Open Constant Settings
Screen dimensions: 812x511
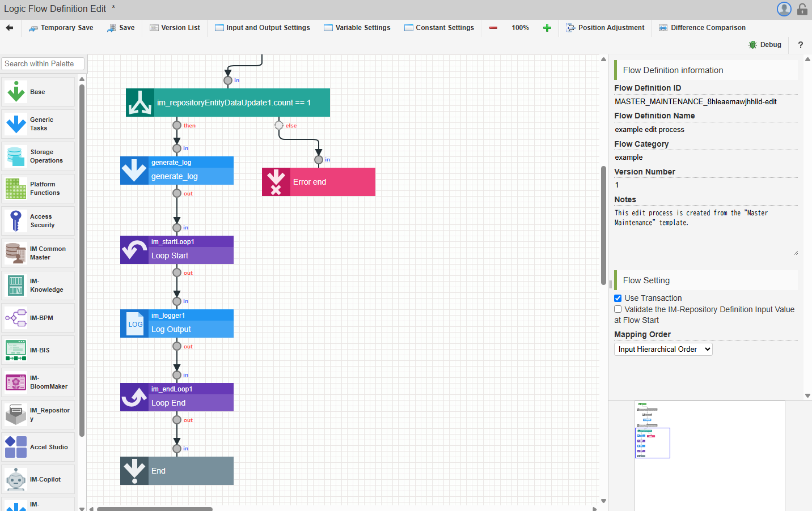click(x=439, y=28)
